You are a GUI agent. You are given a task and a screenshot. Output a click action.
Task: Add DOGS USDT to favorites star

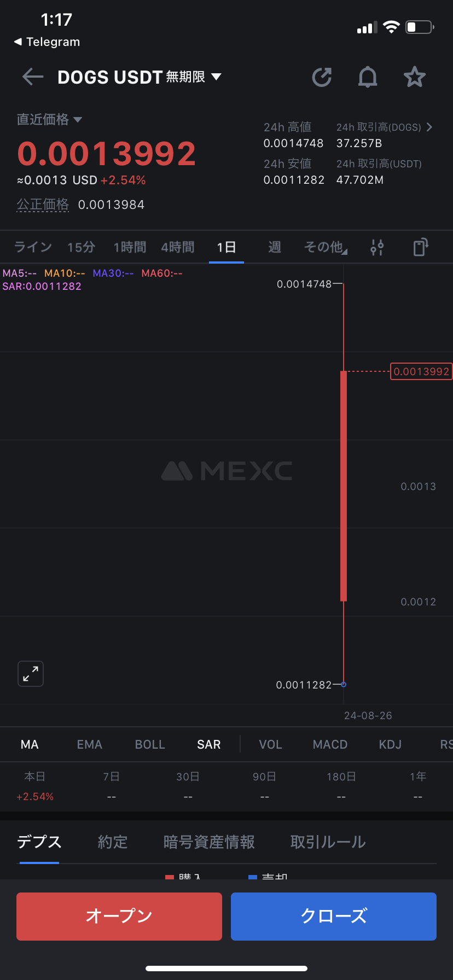click(414, 77)
